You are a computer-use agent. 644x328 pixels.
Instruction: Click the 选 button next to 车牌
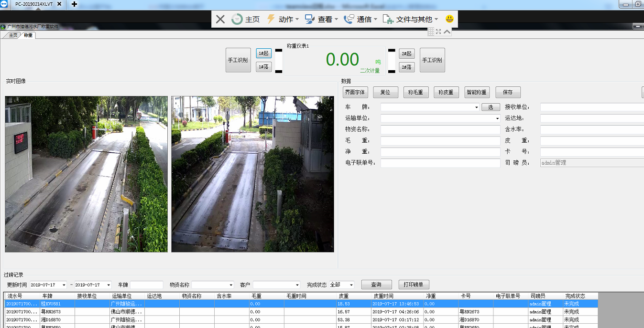point(491,107)
